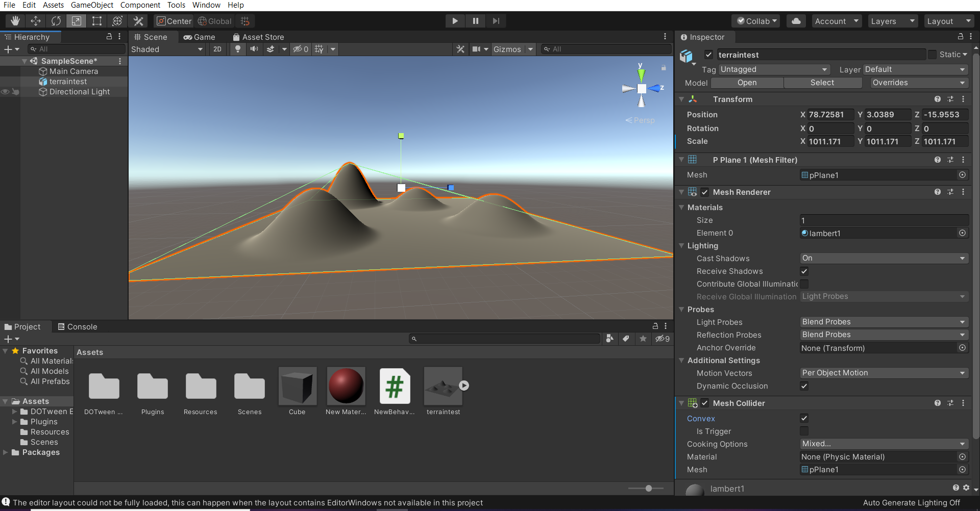Open custom editor tools icon
The width and height of the screenshot is (980, 511).
138,21
